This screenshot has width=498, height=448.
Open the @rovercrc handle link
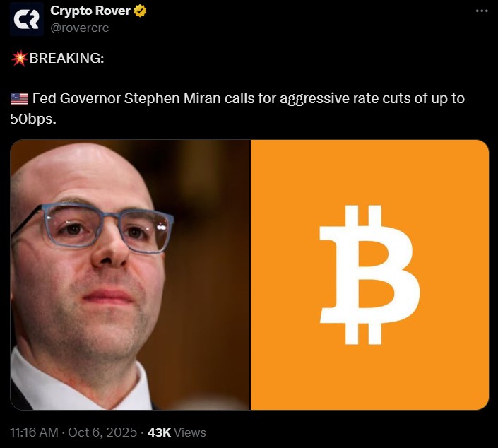pyautogui.click(x=79, y=28)
